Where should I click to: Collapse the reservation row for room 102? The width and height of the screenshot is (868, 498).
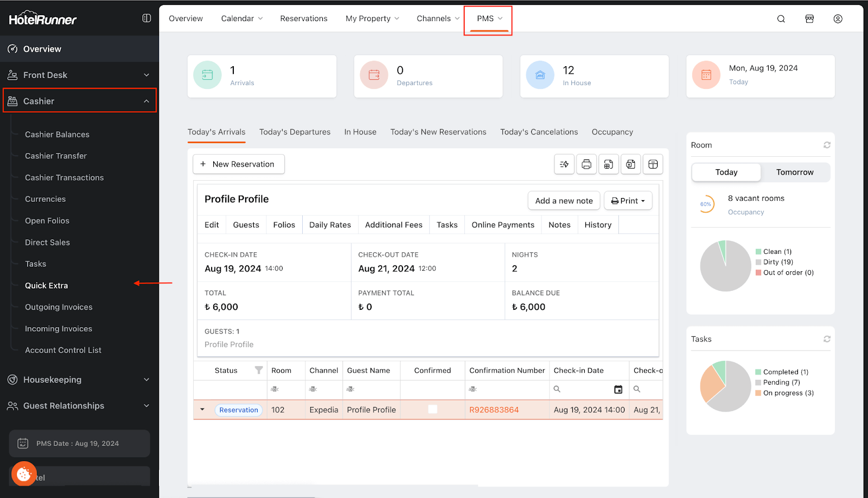click(202, 410)
